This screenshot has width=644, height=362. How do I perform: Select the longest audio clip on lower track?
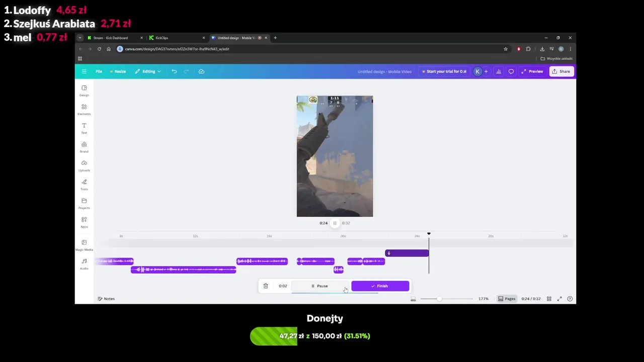(184, 269)
